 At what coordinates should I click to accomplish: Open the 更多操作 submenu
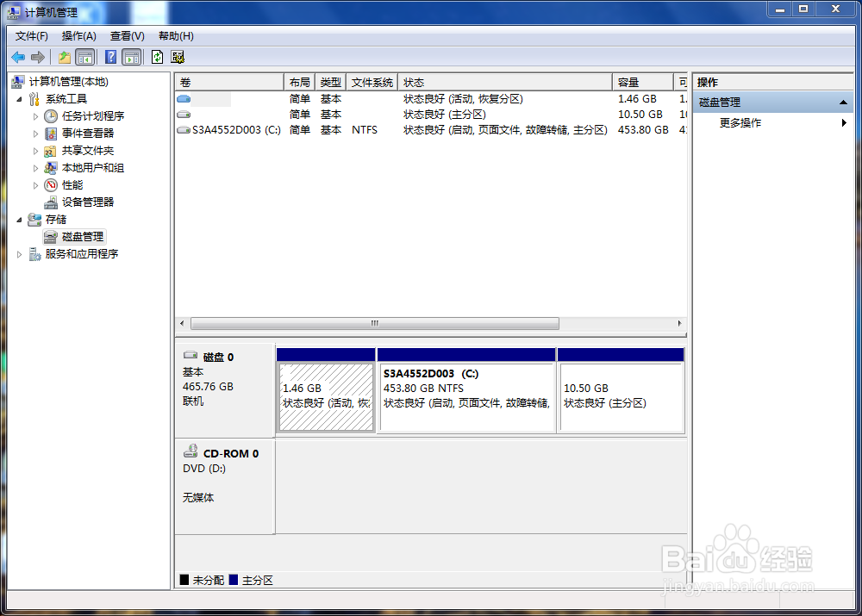click(x=773, y=122)
